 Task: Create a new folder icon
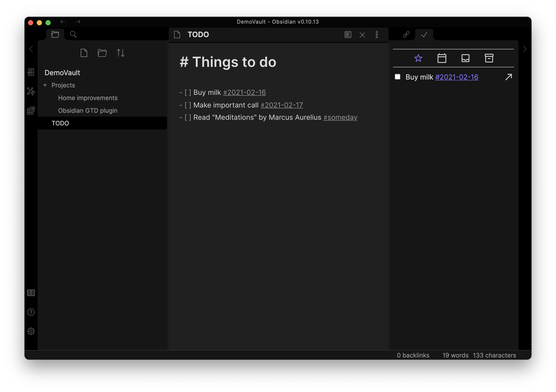[x=102, y=53]
